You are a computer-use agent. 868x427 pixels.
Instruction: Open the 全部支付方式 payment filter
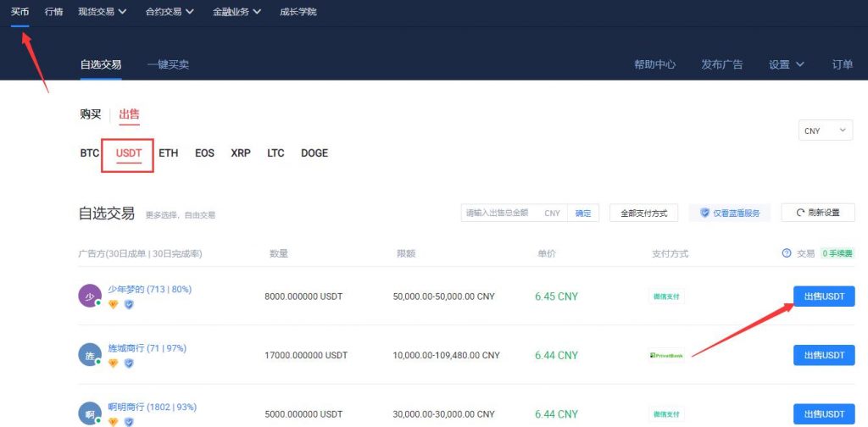pyautogui.click(x=644, y=213)
